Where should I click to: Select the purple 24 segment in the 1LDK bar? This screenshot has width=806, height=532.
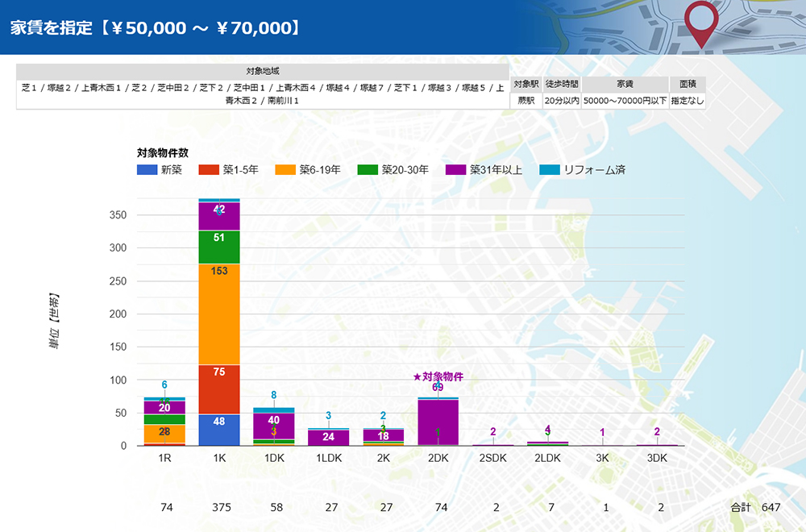point(329,438)
